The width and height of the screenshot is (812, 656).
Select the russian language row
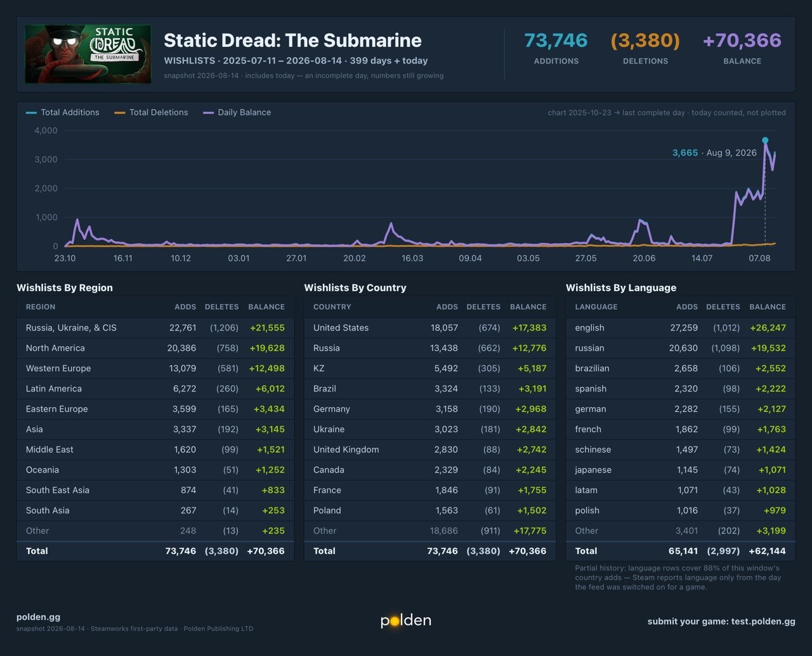tap(681, 348)
